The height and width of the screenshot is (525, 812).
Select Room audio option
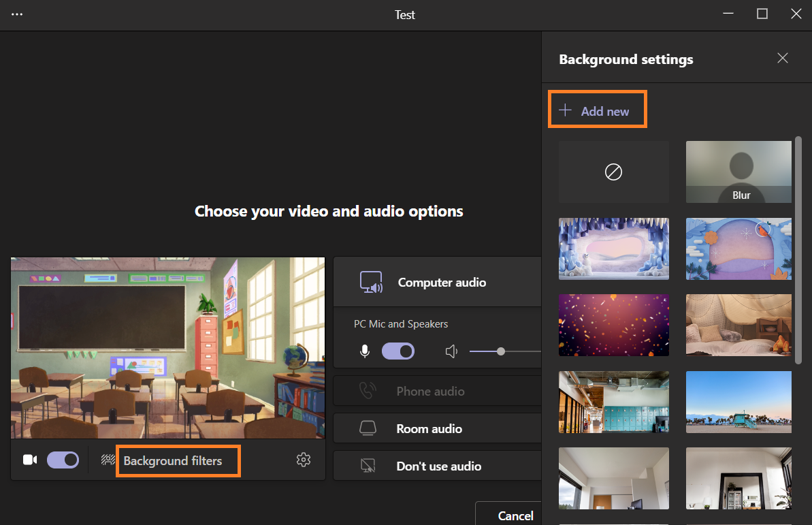(x=437, y=428)
